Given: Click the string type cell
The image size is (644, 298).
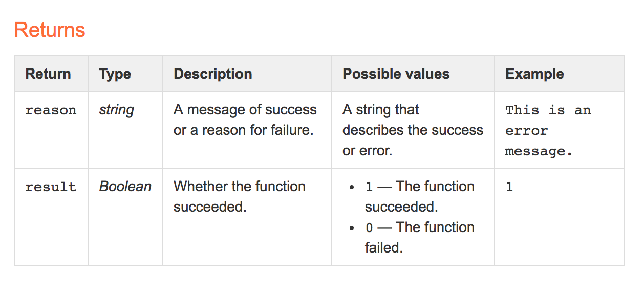Looking at the screenshot, I should pos(117,110).
